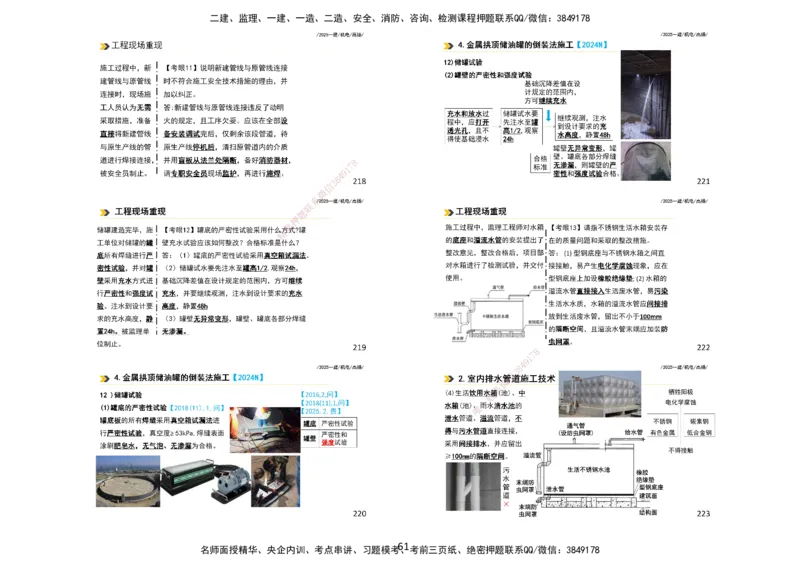This screenshot has width=800, height=566.
Task: Click 【2016.2,问】 exam year tag
Action: pyautogui.click(x=319, y=395)
